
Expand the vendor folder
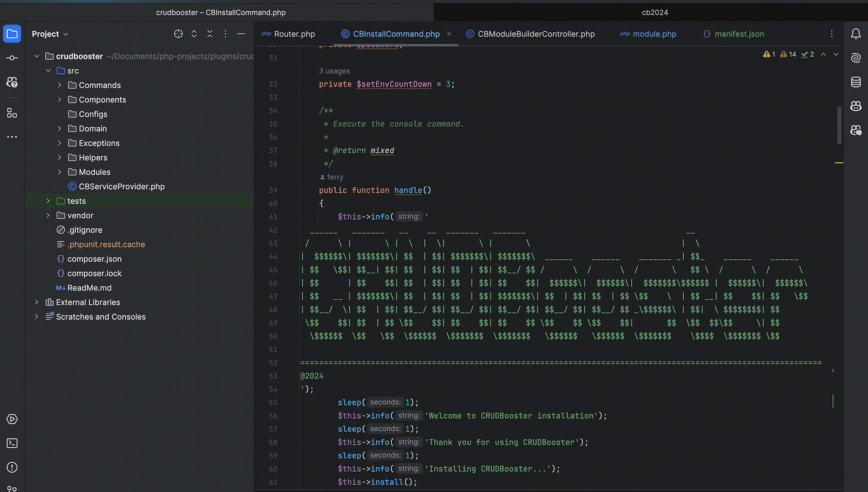coord(48,215)
